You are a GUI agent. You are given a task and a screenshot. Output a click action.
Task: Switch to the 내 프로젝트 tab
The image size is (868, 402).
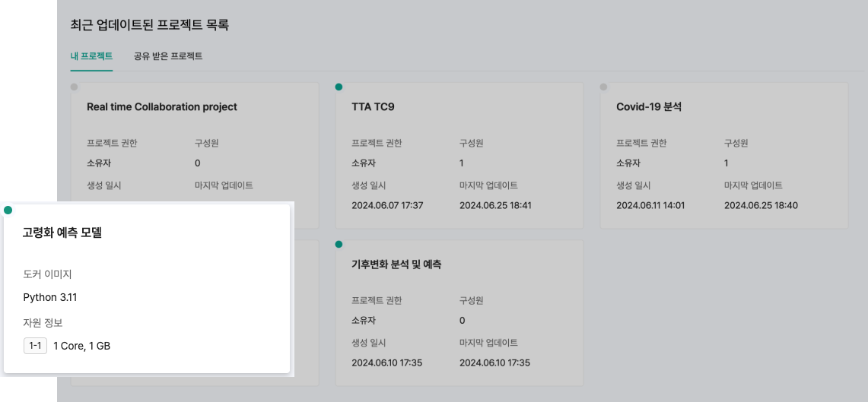(x=91, y=56)
